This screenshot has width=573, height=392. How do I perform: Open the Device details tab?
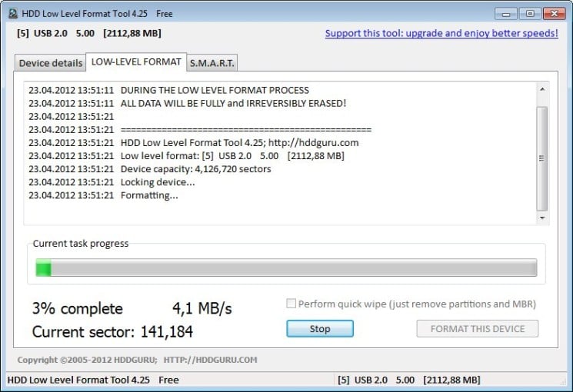point(51,63)
